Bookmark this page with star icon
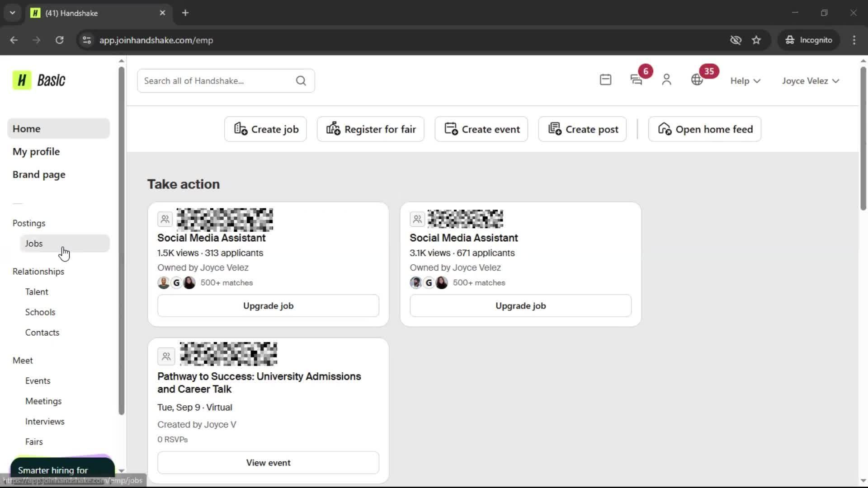 (x=756, y=40)
